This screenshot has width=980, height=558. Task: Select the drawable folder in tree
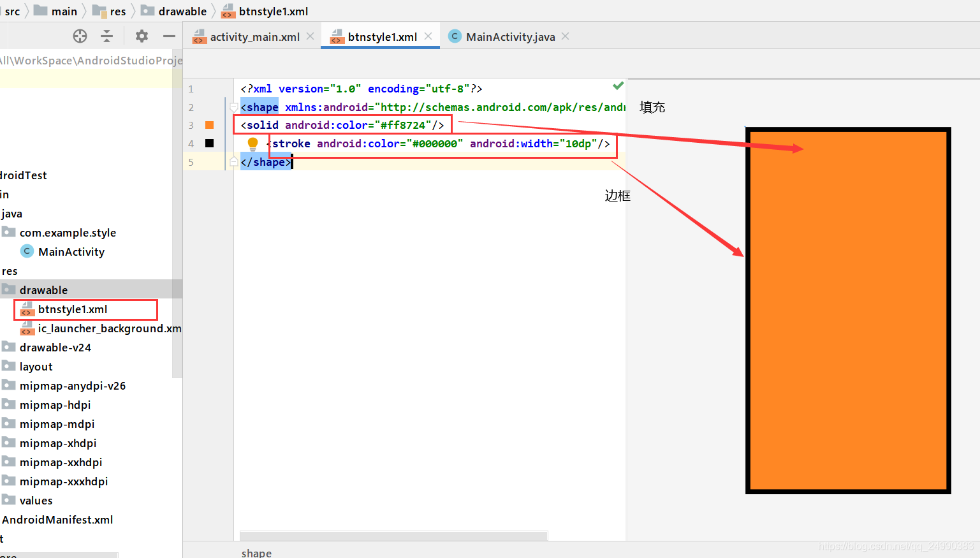(43, 290)
